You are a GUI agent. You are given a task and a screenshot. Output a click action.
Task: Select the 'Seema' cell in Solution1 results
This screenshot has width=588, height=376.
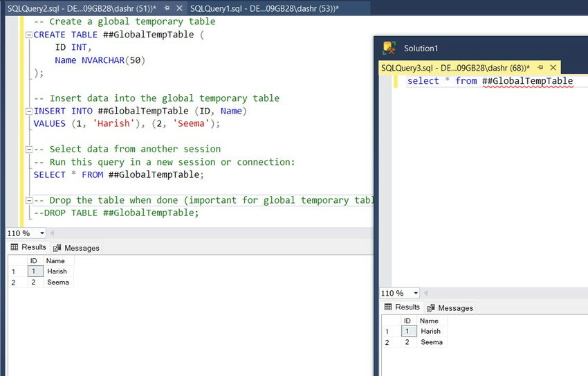pyautogui.click(x=432, y=342)
